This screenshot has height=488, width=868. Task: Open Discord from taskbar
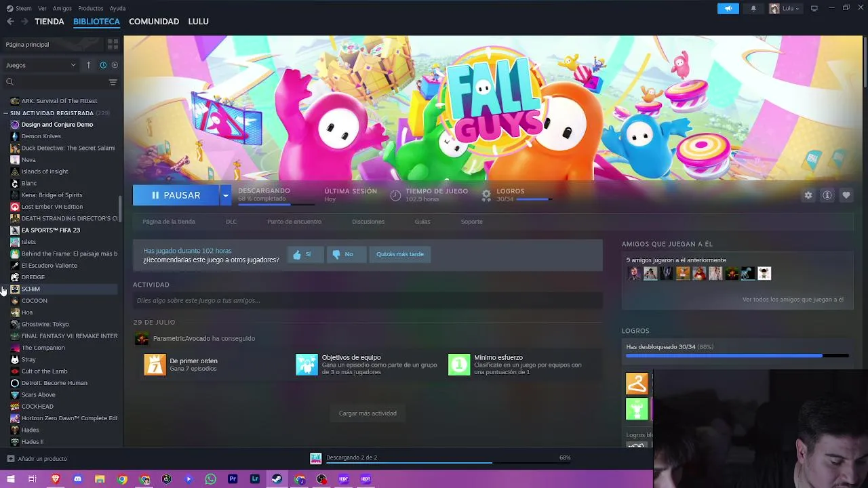77,479
